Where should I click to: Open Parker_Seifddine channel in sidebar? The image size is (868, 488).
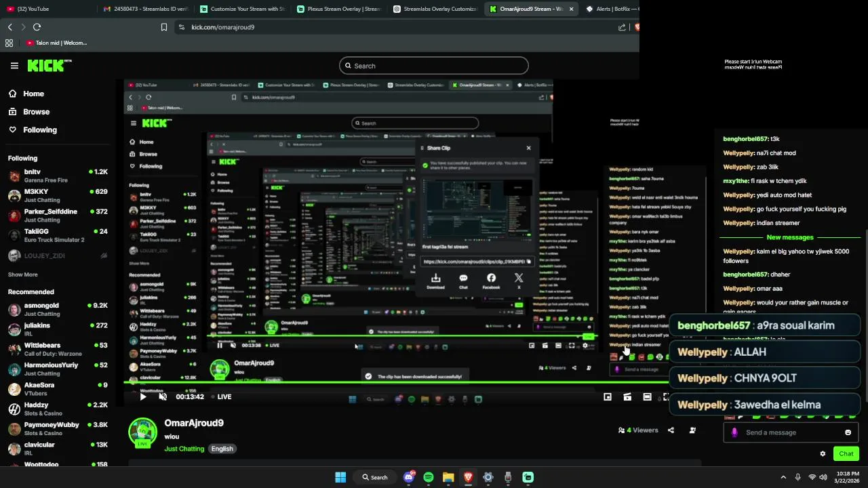click(x=58, y=216)
